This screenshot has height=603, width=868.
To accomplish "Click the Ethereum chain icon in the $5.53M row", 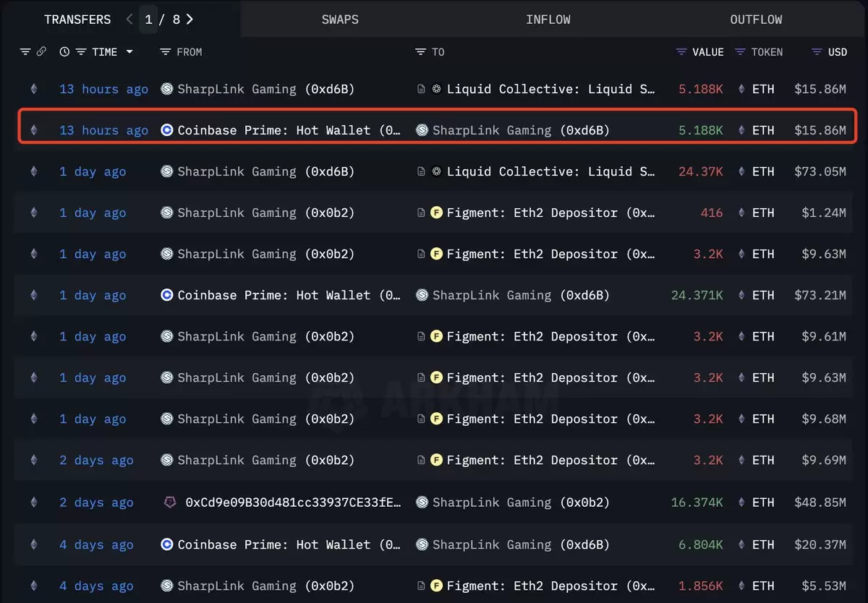I will (x=33, y=586).
